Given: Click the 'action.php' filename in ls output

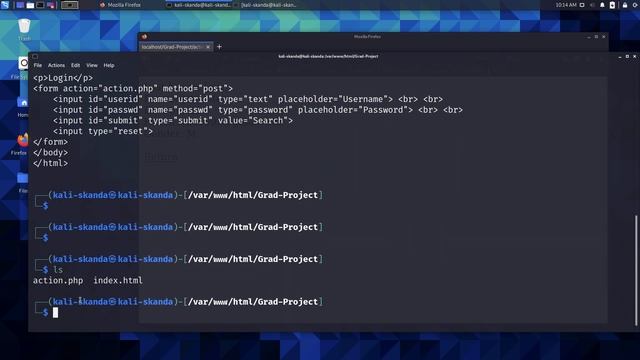Looking at the screenshot, I should tap(58, 280).
